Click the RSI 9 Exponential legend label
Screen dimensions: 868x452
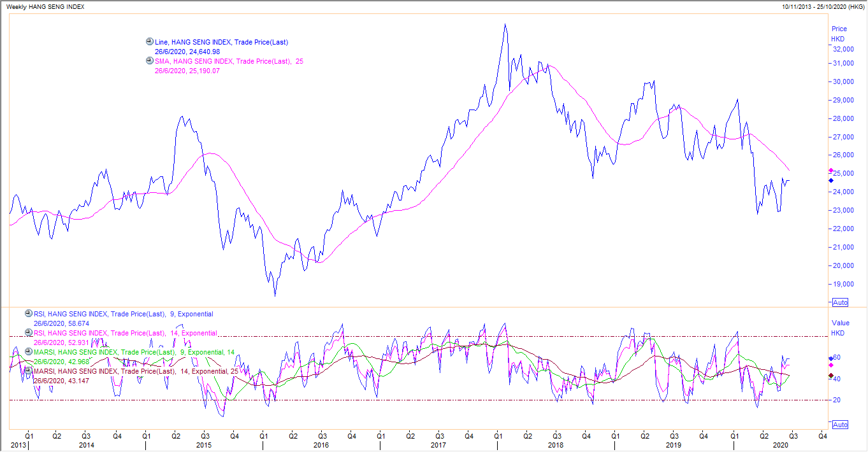click(x=123, y=314)
